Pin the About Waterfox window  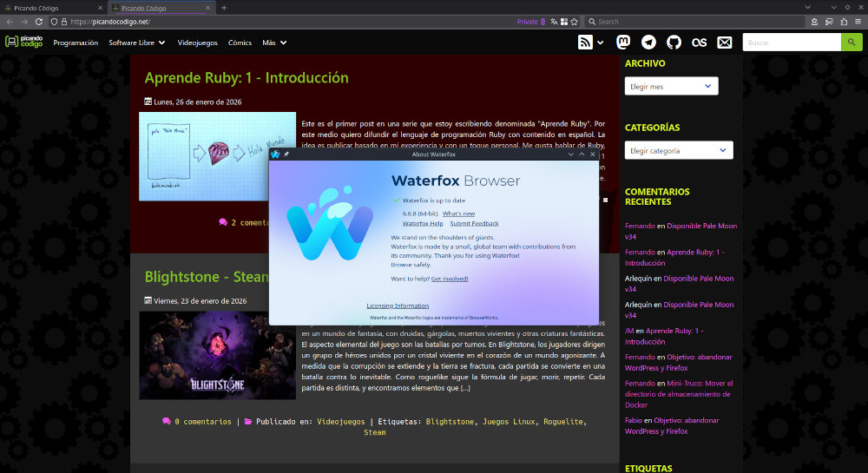coord(286,154)
